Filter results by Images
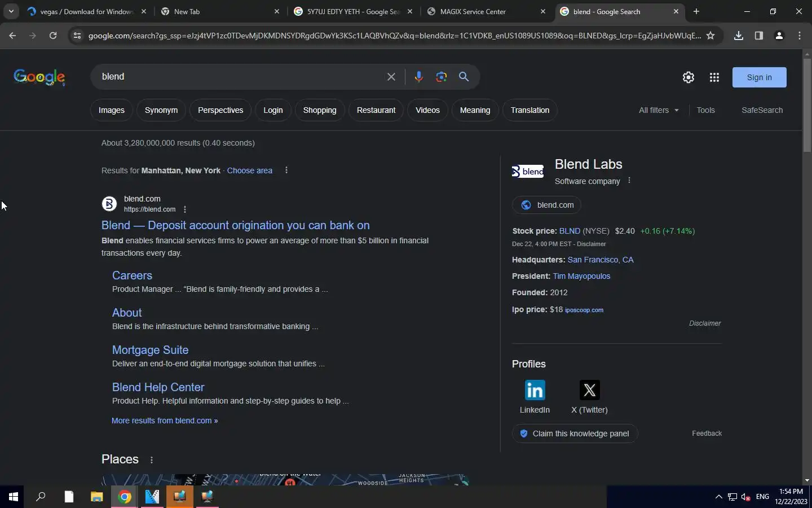The height and width of the screenshot is (508, 812). point(112,110)
